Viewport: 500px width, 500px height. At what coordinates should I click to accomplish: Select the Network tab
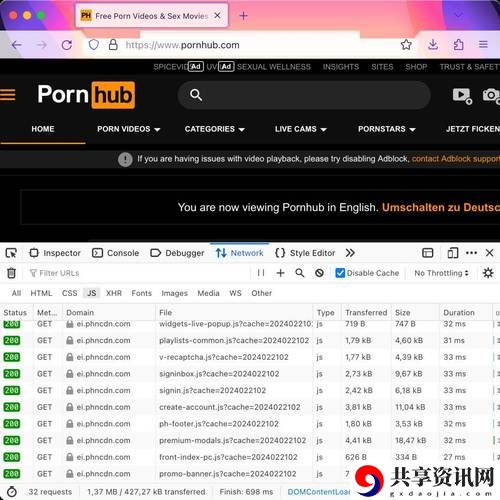tap(240, 253)
